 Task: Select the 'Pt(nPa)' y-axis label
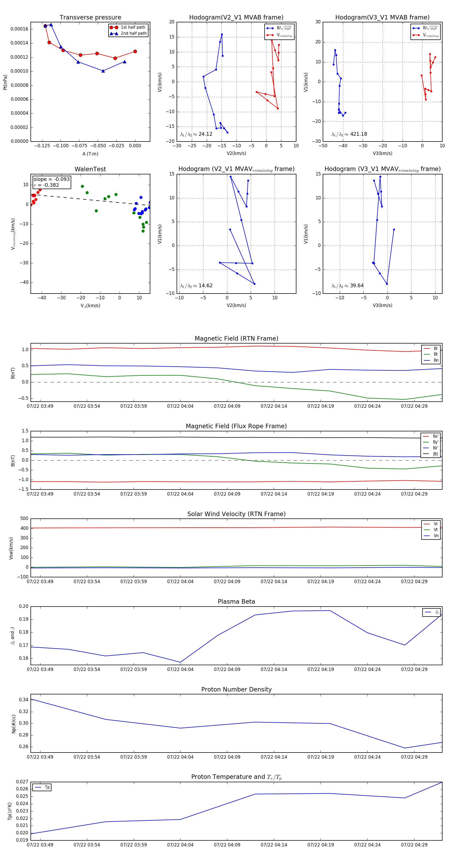click(x=5, y=82)
